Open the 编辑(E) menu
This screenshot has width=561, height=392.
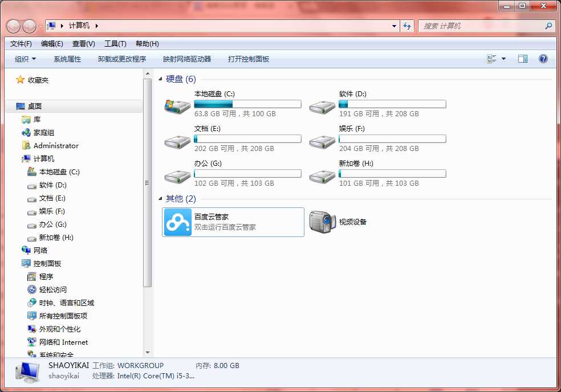click(52, 44)
